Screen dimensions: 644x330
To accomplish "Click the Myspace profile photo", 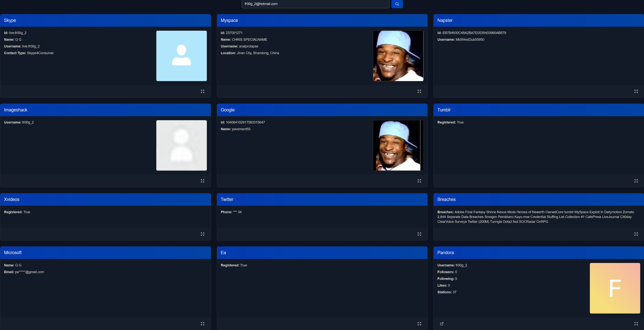I will (398, 56).
